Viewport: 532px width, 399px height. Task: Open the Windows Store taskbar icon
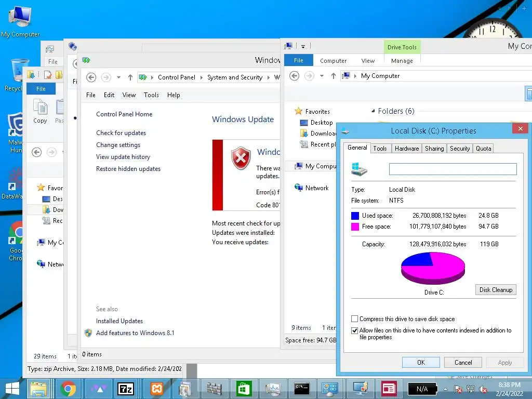[244, 389]
